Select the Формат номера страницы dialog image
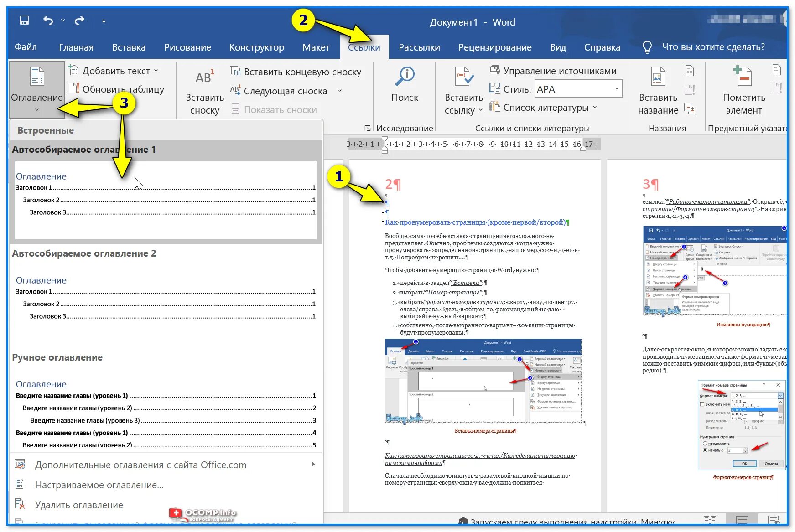Screen dimensions: 795x532 point(742,425)
